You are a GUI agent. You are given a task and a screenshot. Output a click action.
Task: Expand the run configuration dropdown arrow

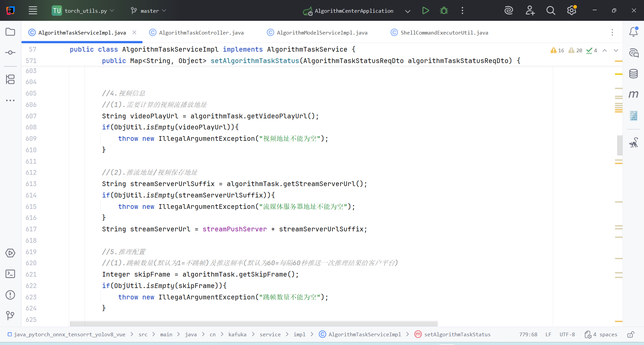[x=408, y=11]
